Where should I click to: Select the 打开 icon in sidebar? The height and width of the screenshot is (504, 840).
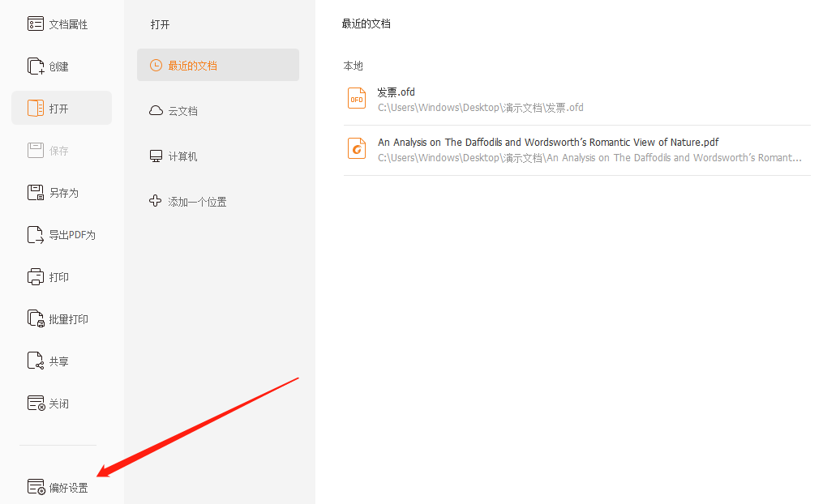pos(36,109)
